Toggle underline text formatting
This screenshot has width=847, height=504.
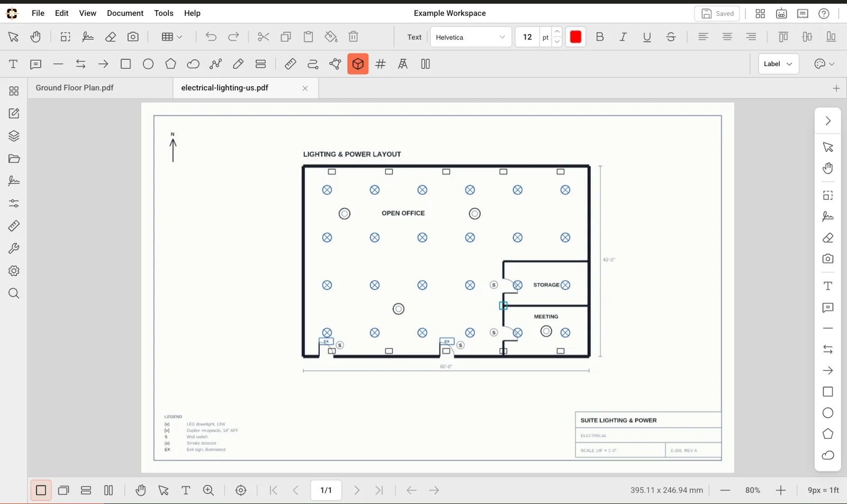coord(647,37)
